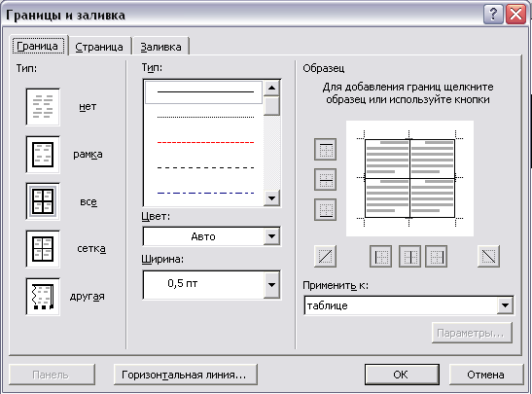The width and height of the screenshot is (532, 394).
Task: Select the 'сетка' grid border icon
Action: (x=43, y=249)
